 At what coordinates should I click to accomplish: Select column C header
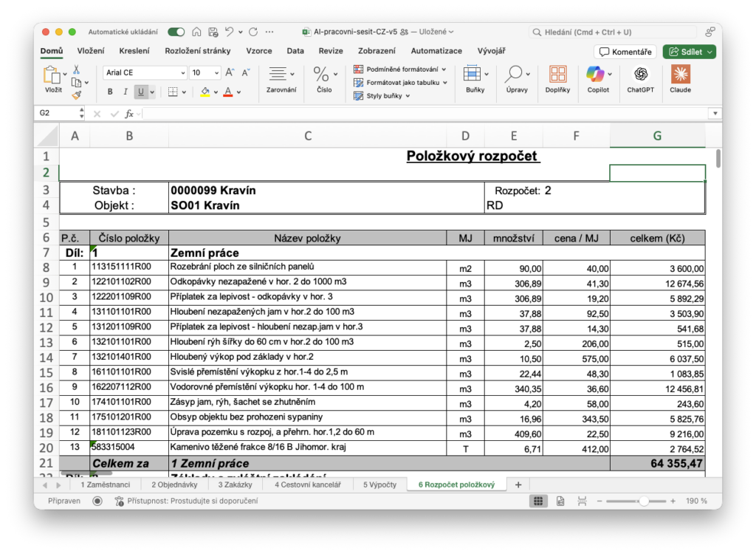coord(308,136)
